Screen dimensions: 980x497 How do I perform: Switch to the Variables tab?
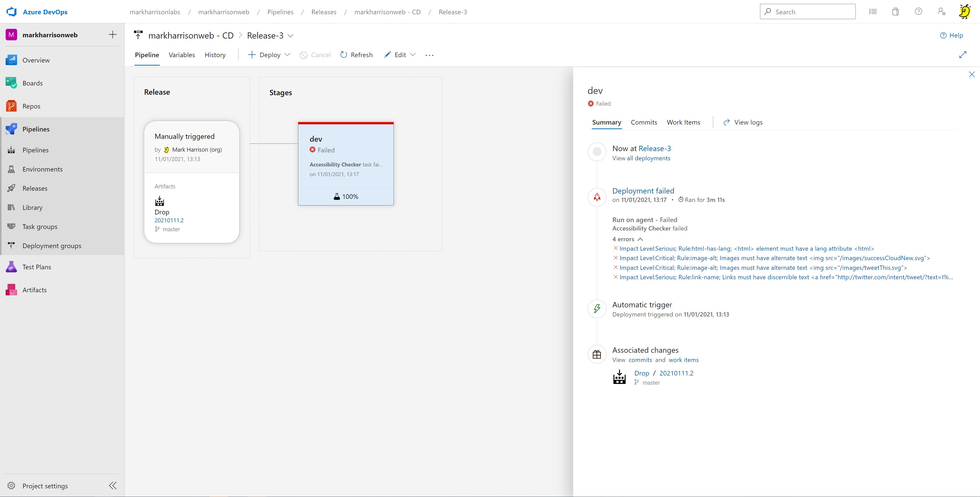tap(181, 55)
